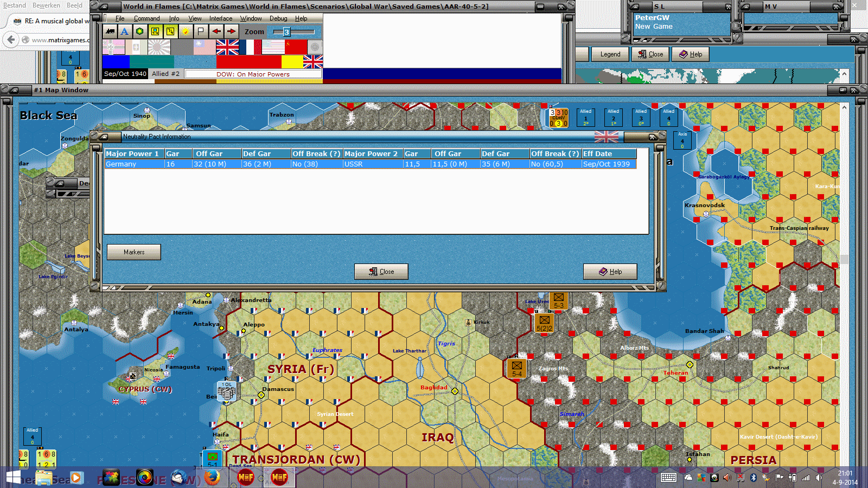Click the Sep/Oct 1940 turn date
The width and height of the screenshot is (868, 488).
pyautogui.click(x=125, y=74)
